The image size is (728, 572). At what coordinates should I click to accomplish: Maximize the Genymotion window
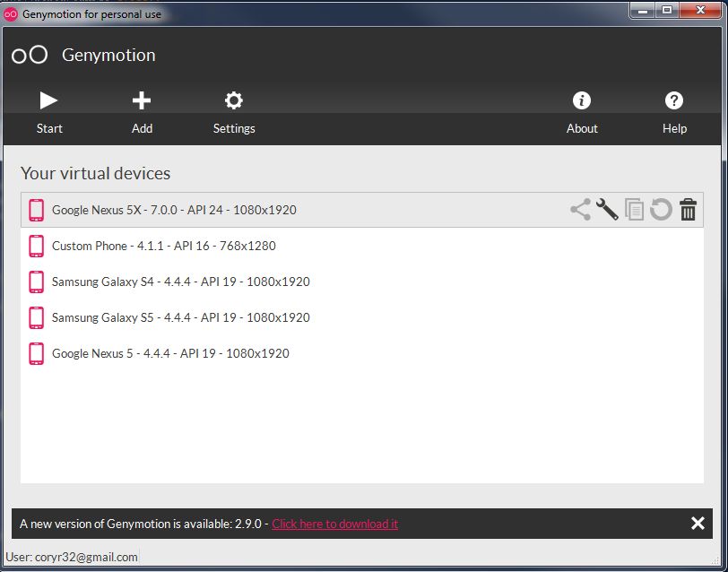coord(667,10)
